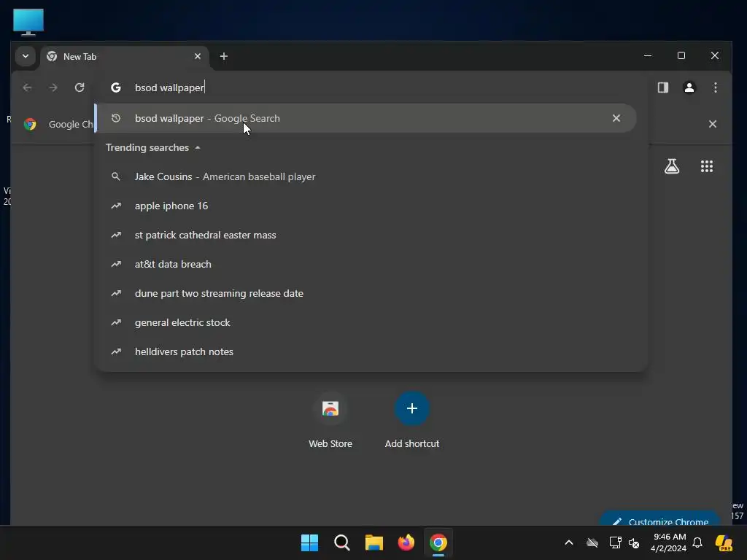This screenshot has height=560, width=747.
Task: Open the side panel icon
Action: 662,87
